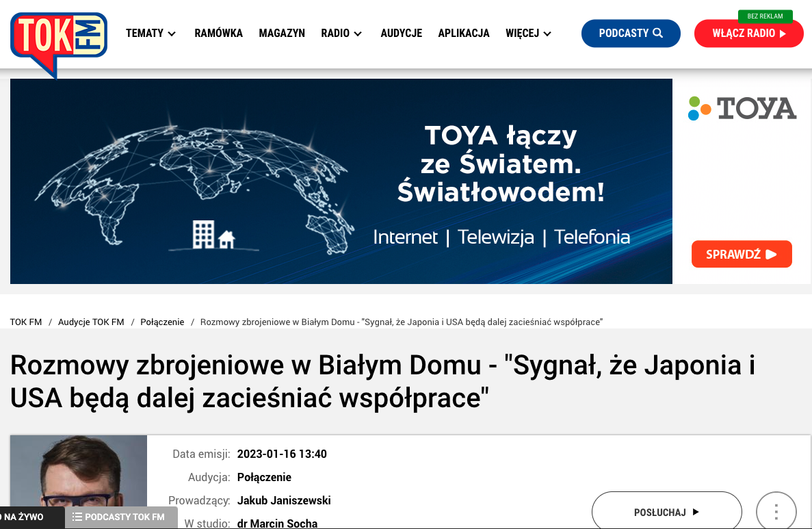This screenshot has height=529, width=812.
Task: Go to TOK FM breadcrumb link
Action: 26,322
